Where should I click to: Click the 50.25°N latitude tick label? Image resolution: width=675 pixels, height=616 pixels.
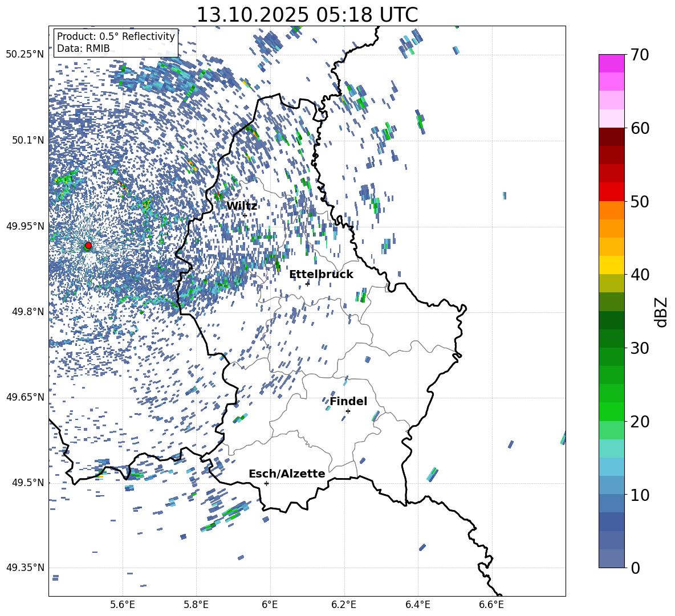pyautogui.click(x=25, y=55)
